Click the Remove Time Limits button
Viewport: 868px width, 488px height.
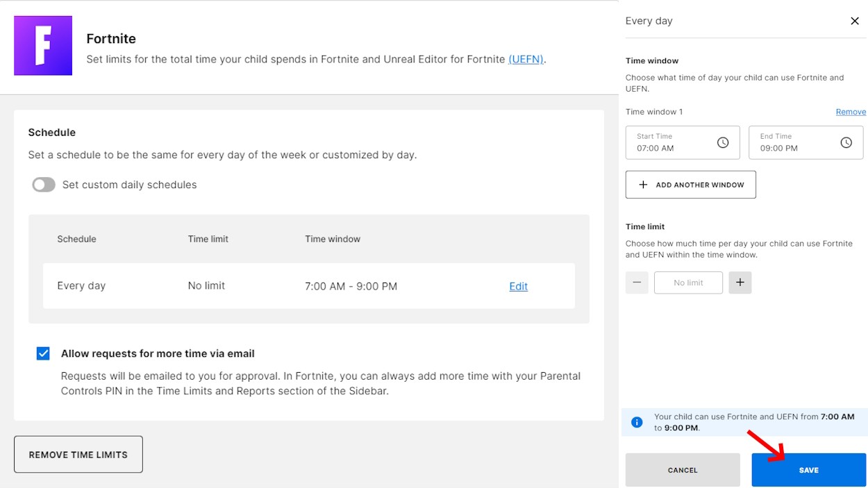point(78,455)
